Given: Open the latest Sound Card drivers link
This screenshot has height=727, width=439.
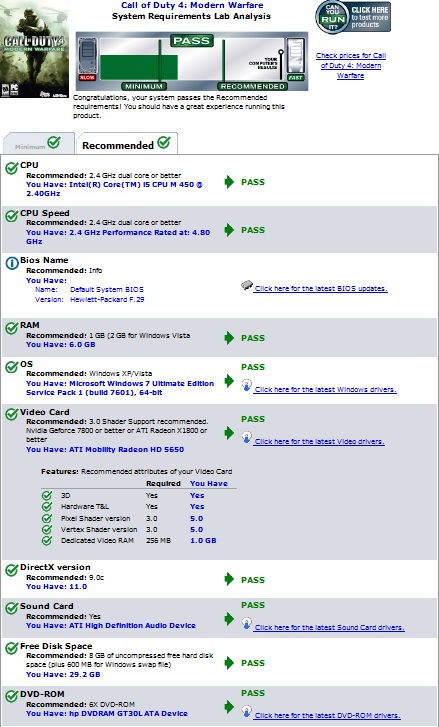Looking at the screenshot, I should 329,627.
